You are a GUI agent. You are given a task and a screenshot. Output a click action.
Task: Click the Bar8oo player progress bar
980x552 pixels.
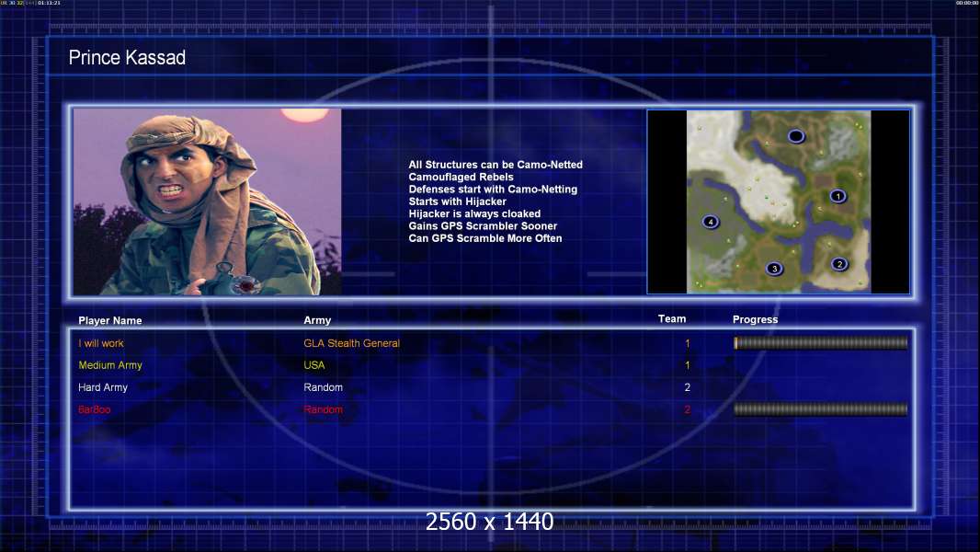tap(821, 409)
